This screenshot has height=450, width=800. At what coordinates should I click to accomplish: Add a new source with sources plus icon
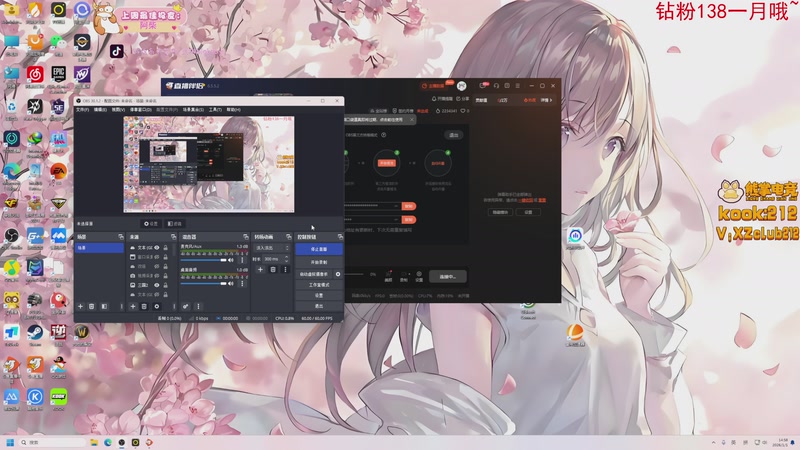tap(133, 307)
